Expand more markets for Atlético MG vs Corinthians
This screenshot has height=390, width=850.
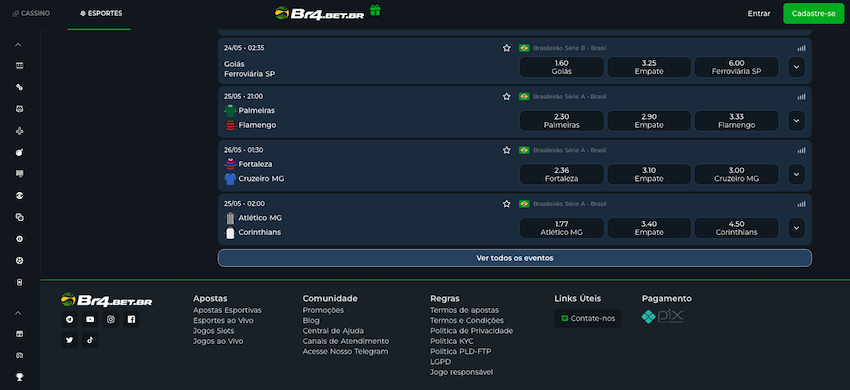[796, 228]
